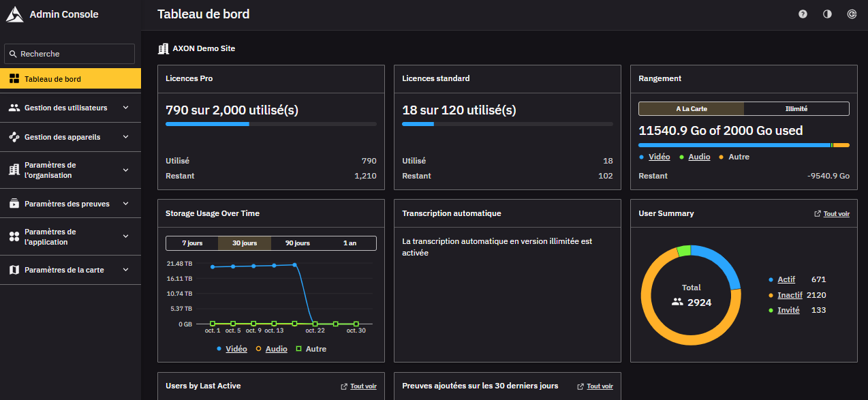This screenshot has width=868, height=400.
Task: Click the Axon logo in the header
Action: [x=15, y=14]
